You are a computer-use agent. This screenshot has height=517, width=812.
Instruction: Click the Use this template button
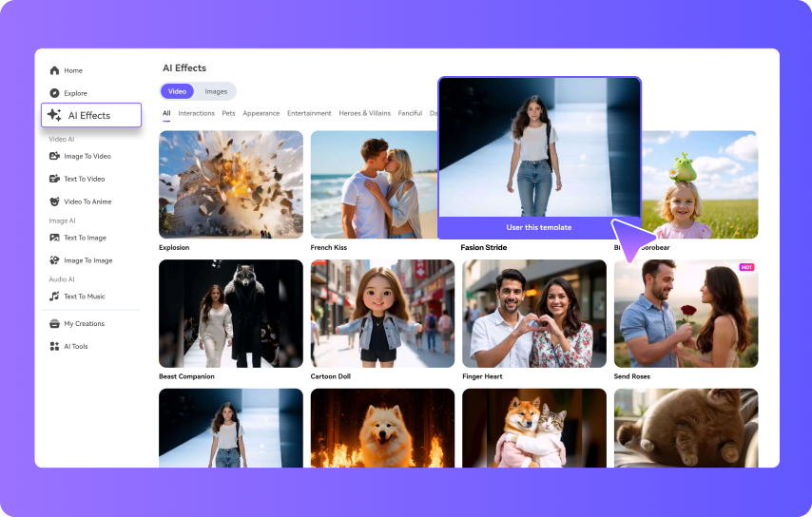pos(539,227)
